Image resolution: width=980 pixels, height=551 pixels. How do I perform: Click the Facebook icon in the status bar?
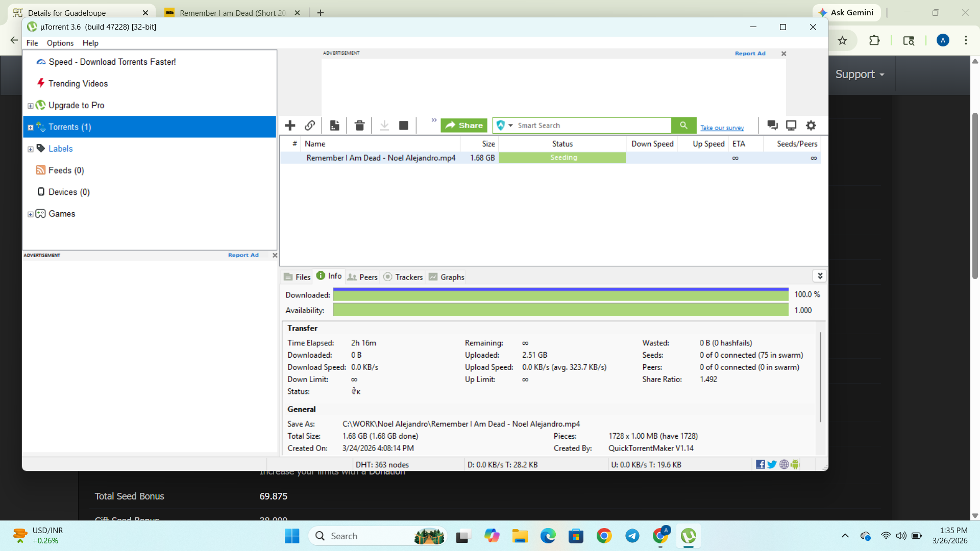pyautogui.click(x=761, y=464)
